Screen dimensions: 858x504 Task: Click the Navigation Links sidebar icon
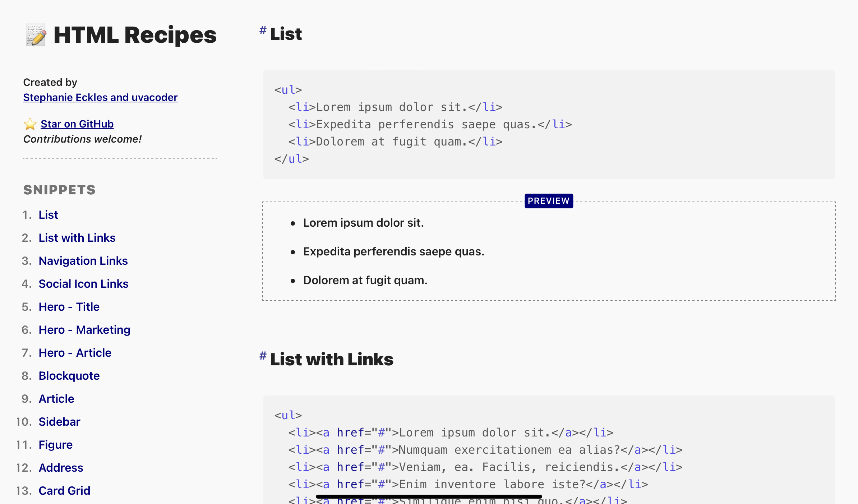[x=83, y=261]
